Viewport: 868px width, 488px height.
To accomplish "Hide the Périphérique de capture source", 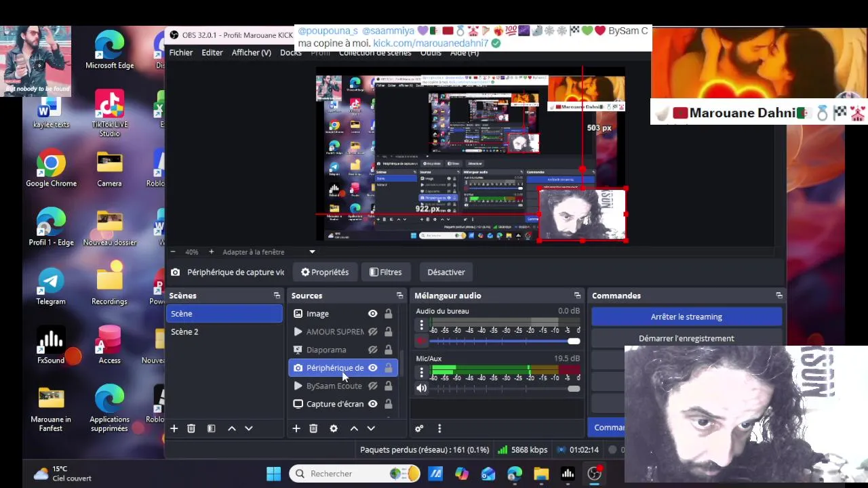I will click(x=372, y=367).
